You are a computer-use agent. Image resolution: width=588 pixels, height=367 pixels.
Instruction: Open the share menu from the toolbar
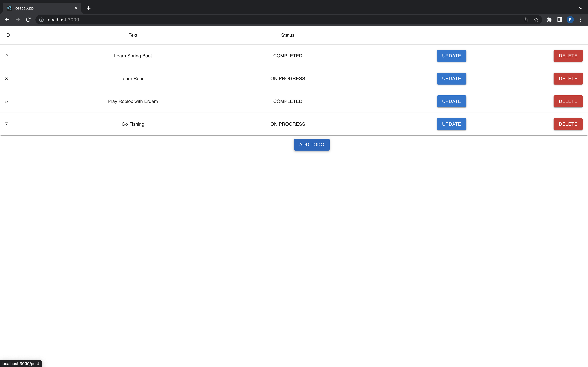pyautogui.click(x=525, y=20)
